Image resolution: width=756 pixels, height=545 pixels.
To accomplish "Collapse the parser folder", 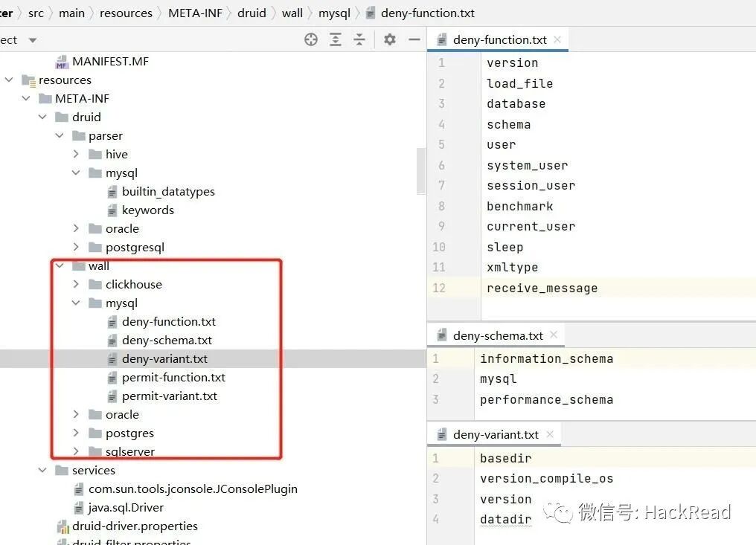I will (60, 135).
